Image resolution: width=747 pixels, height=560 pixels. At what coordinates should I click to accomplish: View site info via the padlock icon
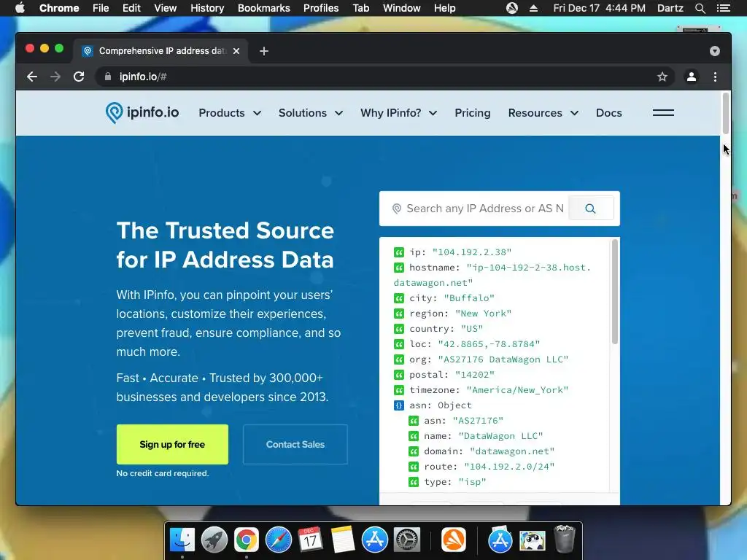108,77
